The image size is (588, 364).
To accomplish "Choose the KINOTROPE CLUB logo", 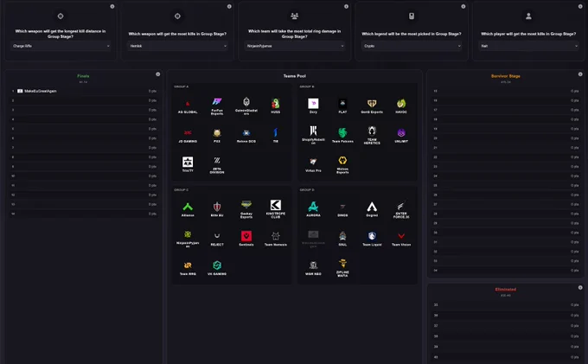I will [x=276, y=205].
